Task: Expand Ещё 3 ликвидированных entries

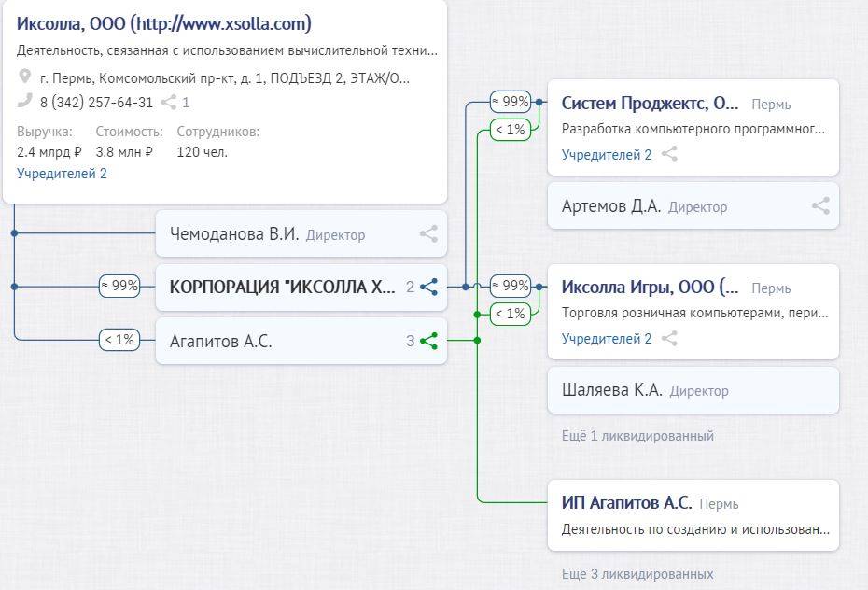Action: [637, 574]
